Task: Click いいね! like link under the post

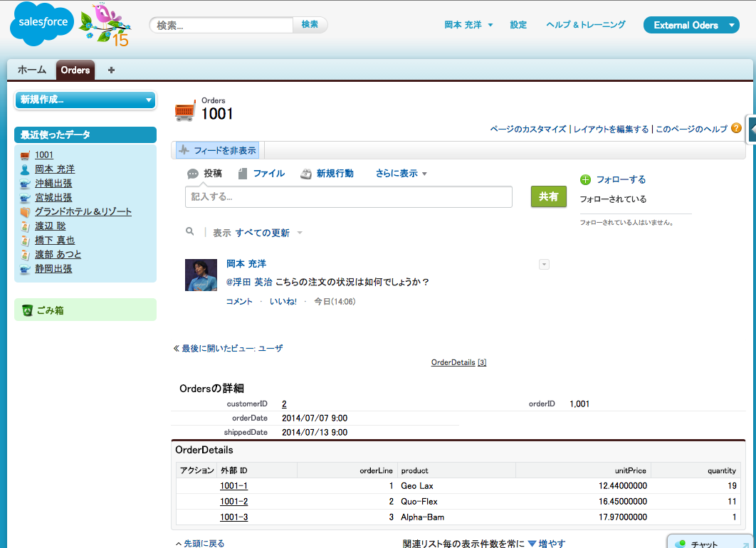Action: pyautogui.click(x=283, y=302)
